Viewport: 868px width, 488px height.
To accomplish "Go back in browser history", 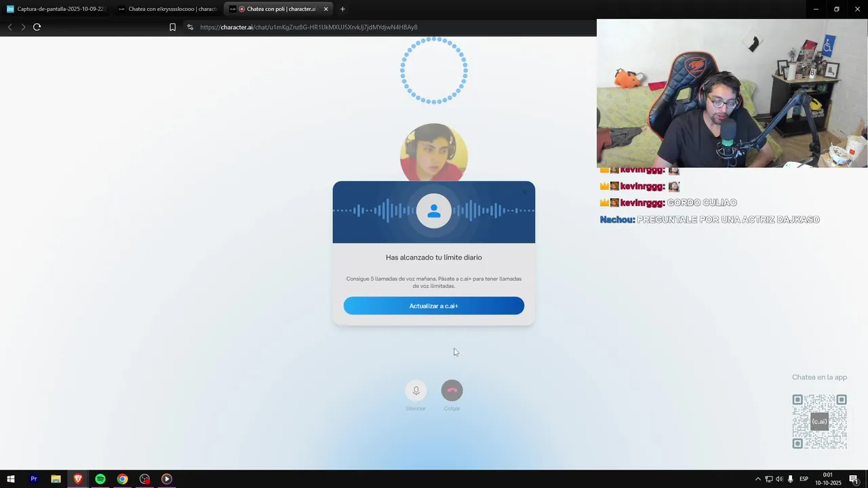I will (9, 27).
